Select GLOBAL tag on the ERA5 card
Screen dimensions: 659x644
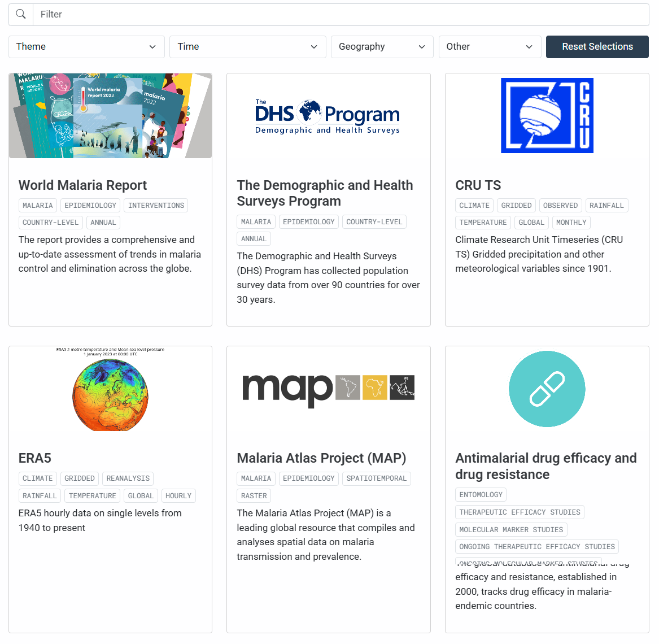141,496
